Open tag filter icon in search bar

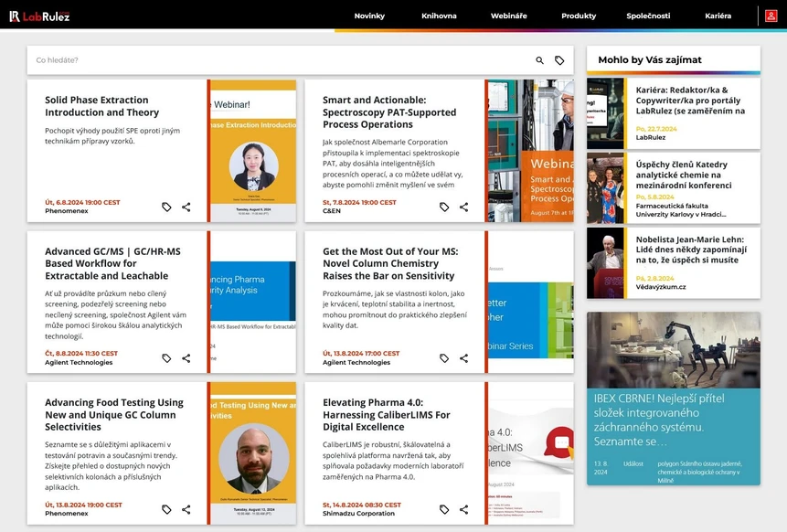(x=559, y=60)
